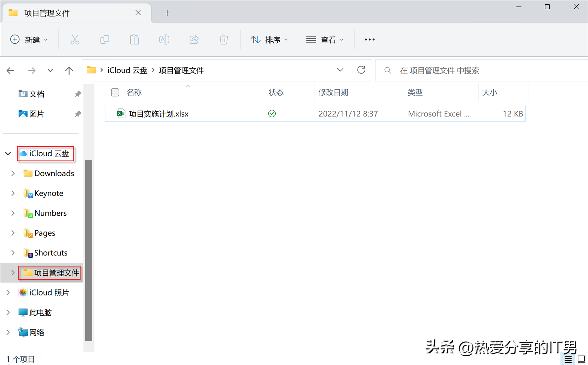588x365 pixels.
Task: Open the 查看 view dropdown
Action: [325, 40]
